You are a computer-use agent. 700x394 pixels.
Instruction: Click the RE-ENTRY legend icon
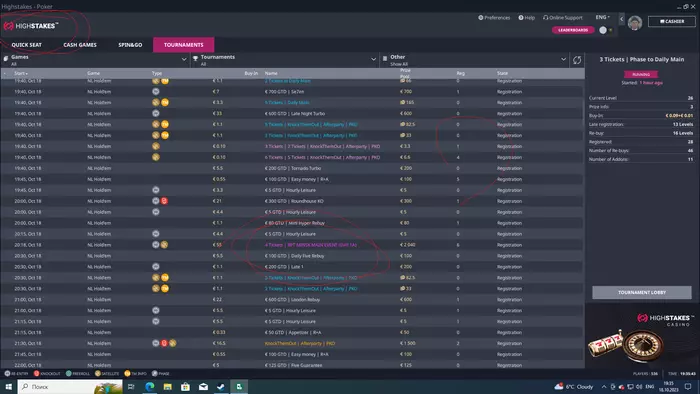pos(7,373)
